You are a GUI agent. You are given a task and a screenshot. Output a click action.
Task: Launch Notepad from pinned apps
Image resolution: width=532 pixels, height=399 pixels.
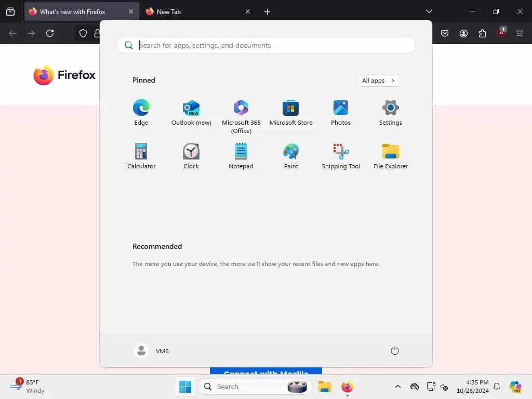(x=241, y=156)
